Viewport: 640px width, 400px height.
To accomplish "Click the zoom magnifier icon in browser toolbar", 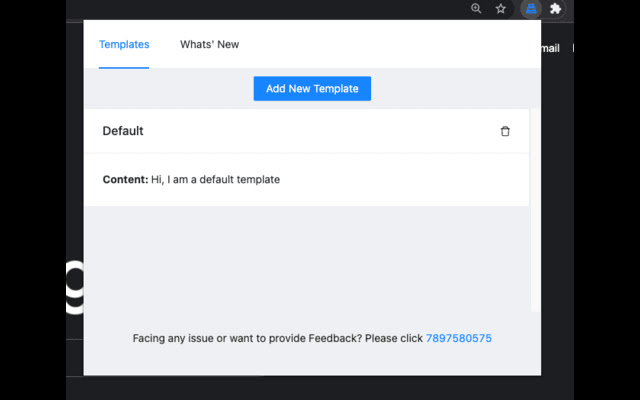I will click(x=476, y=8).
